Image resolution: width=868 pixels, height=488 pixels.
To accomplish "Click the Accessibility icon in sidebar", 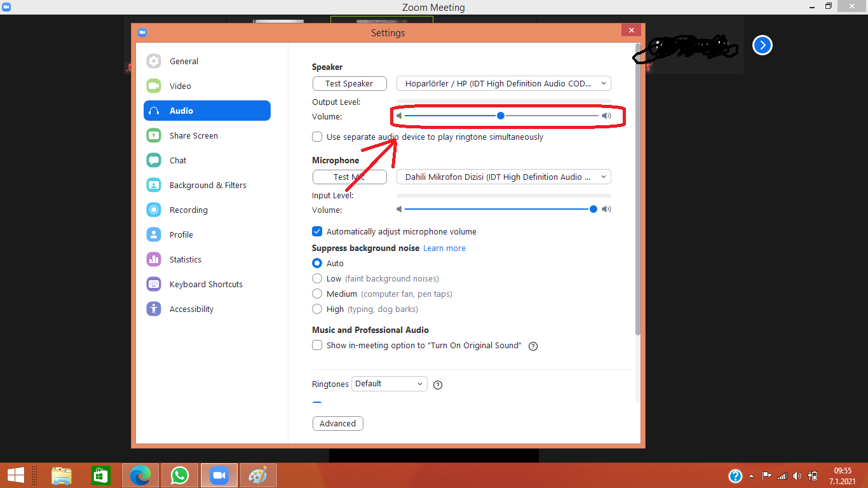I will [154, 309].
